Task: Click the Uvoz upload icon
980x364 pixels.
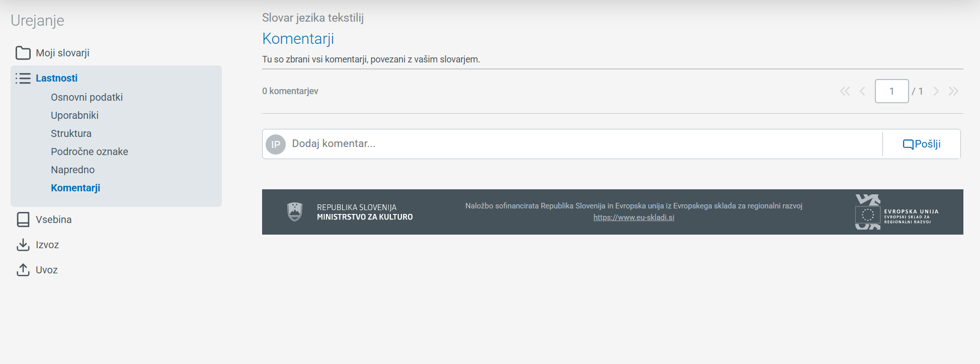Action: pyautogui.click(x=23, y=270)
